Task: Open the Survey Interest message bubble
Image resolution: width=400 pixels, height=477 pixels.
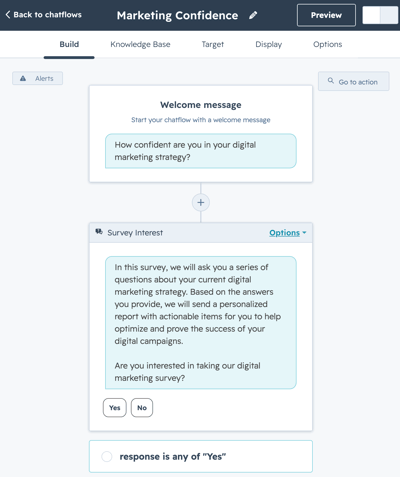Action: [201, 322]
